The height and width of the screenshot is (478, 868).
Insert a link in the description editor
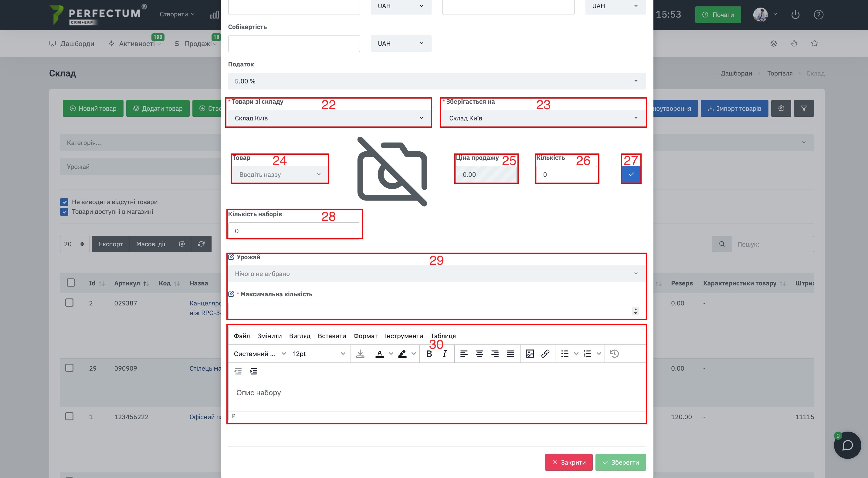click(x=545, y=353)
